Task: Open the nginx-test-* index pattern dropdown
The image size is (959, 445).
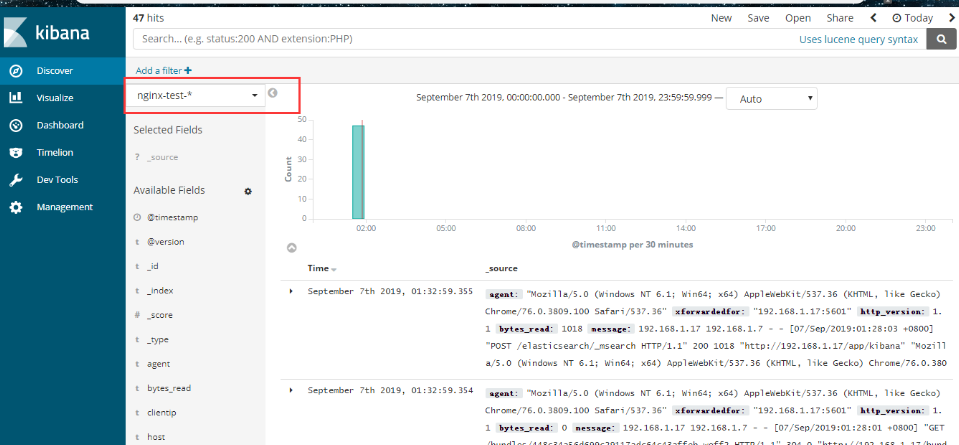Action: (x=196, y=96)
